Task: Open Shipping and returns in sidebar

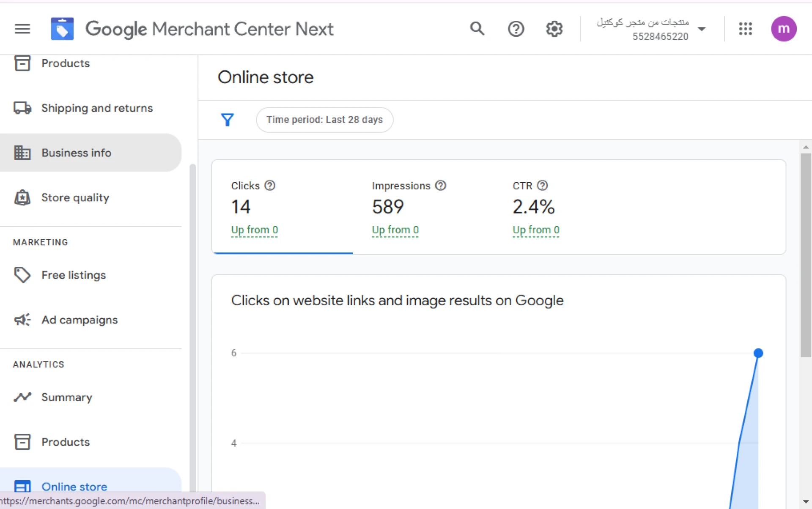Action: click(97, 108)
